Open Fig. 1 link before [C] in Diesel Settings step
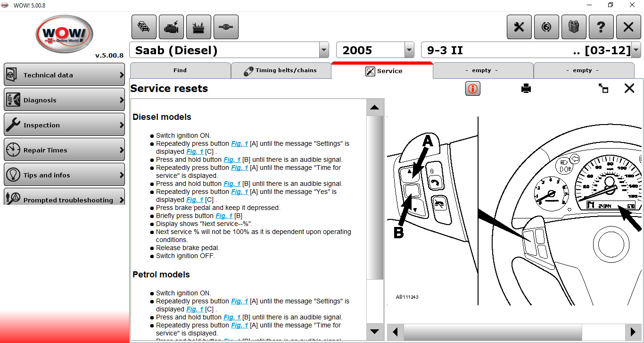 click(x=195, y=151)
